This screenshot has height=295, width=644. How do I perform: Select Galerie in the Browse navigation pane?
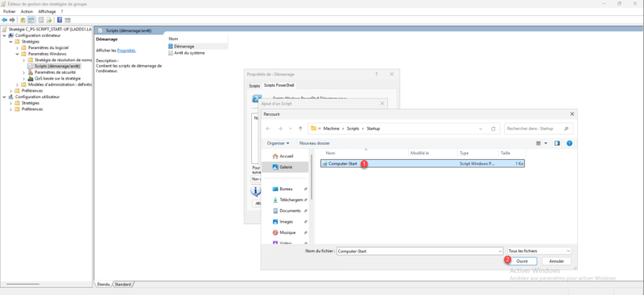point(285,167)
